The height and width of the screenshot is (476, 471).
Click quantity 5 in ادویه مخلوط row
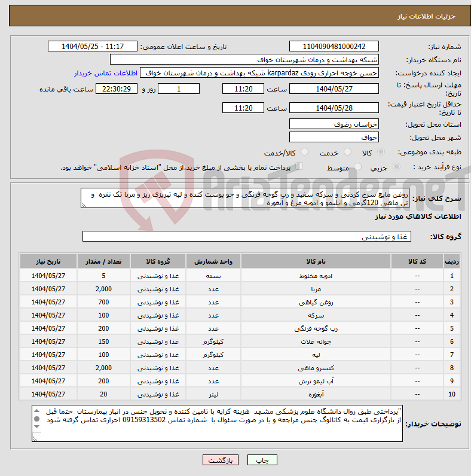pyautogui.click(x=103, y=276)
